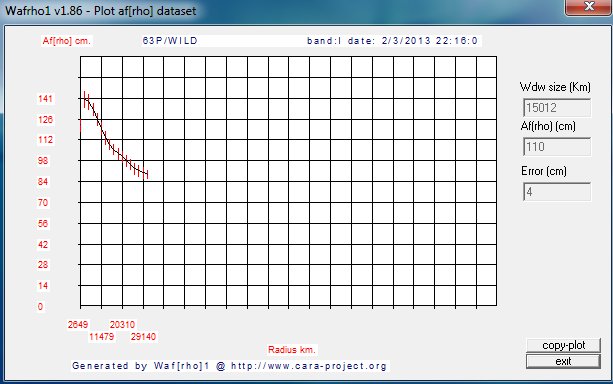This screenshot has width=613, height=384.
Task: Click the last data point of the curve
Action: pos(147,174)
